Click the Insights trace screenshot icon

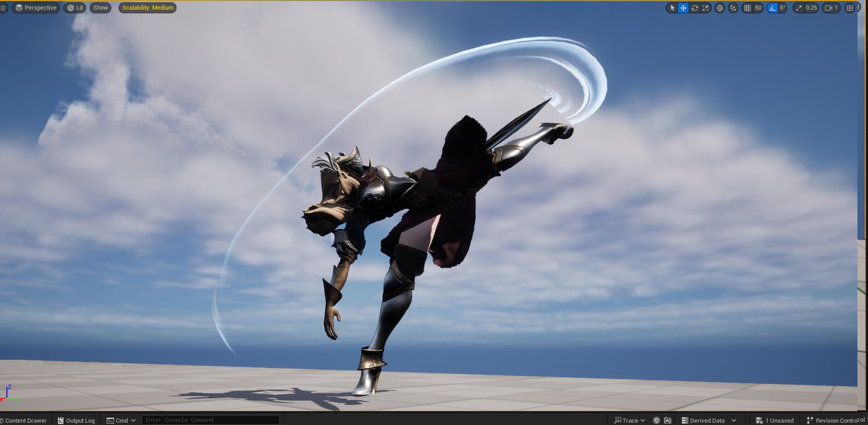click(x=668, y=420)
